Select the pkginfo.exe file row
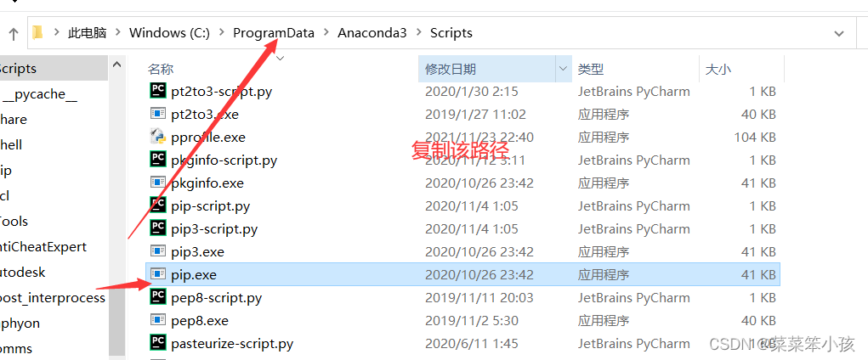The height and width of the screenshot is (360, 868). tap(462, 183)
